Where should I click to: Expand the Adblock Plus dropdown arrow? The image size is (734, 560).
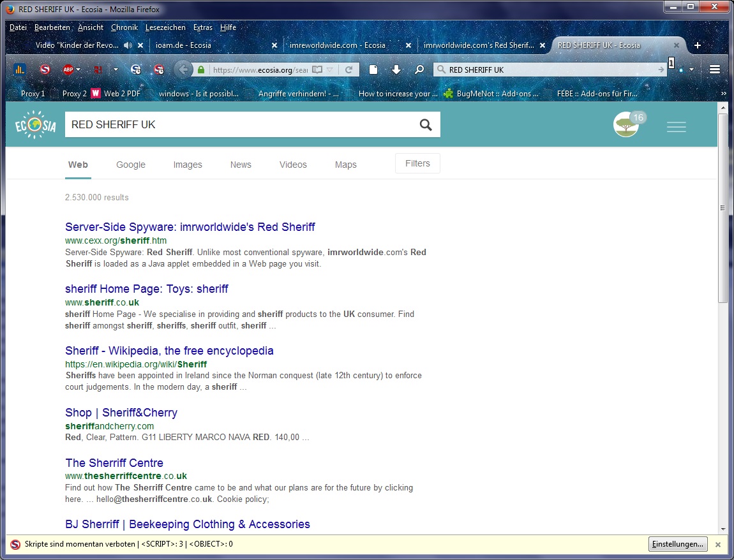pos(79,70)
